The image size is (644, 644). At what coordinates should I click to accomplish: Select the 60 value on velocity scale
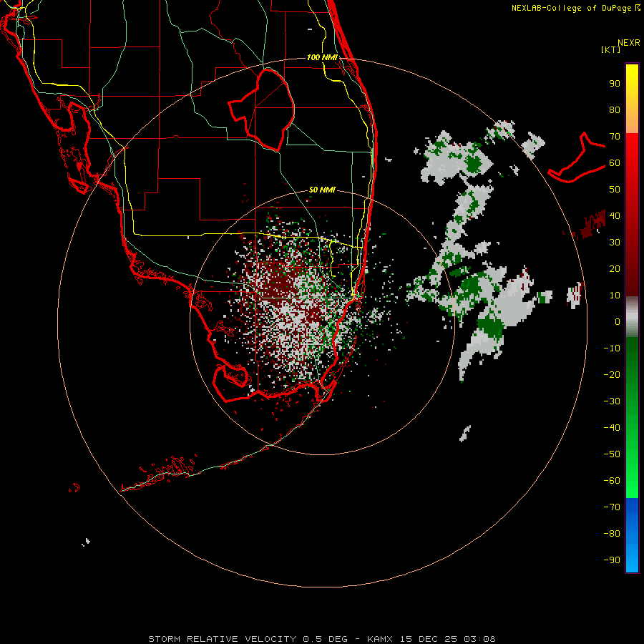615,163
